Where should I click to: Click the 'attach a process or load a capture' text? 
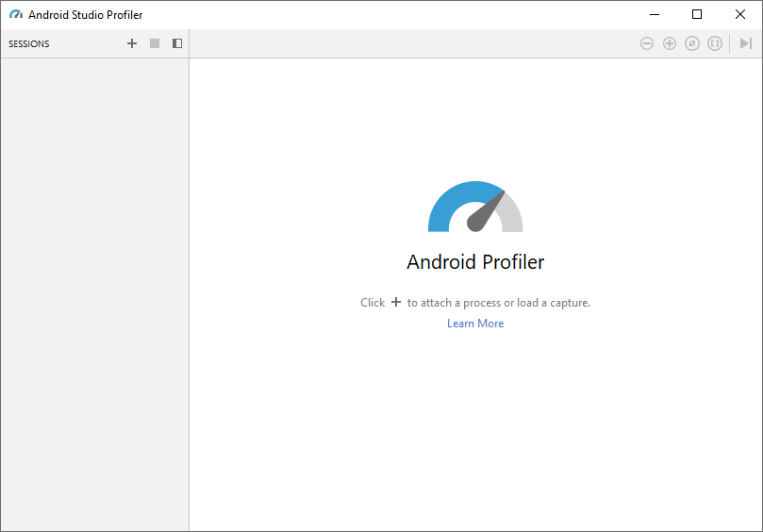(x=498, y=303)
